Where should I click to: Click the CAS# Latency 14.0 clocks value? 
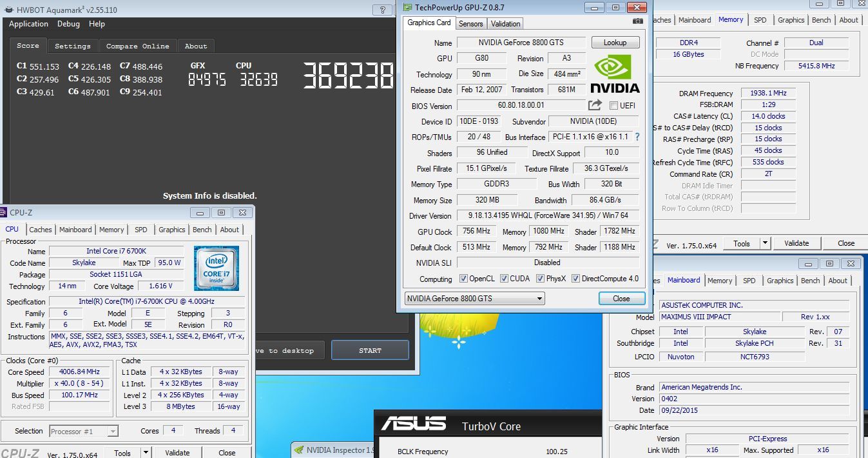coord(768,116)
